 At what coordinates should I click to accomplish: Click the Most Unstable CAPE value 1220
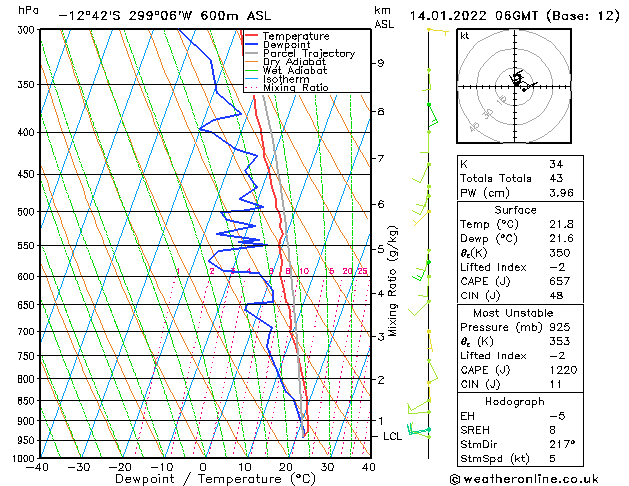click(x=563, y=370)
